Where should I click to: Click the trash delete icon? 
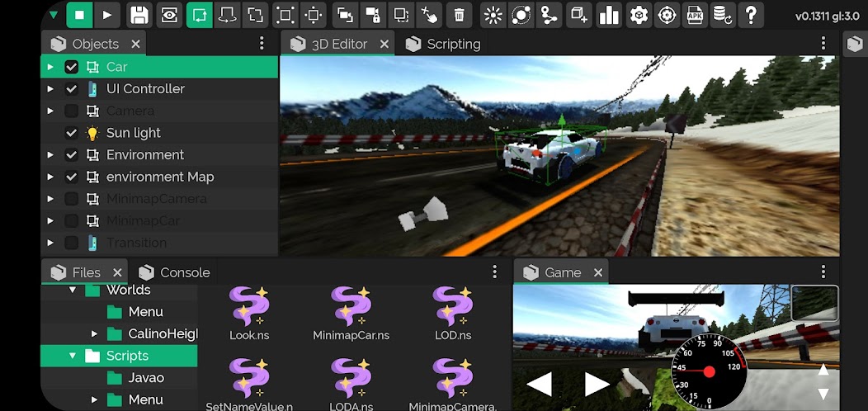pos(459,15)
